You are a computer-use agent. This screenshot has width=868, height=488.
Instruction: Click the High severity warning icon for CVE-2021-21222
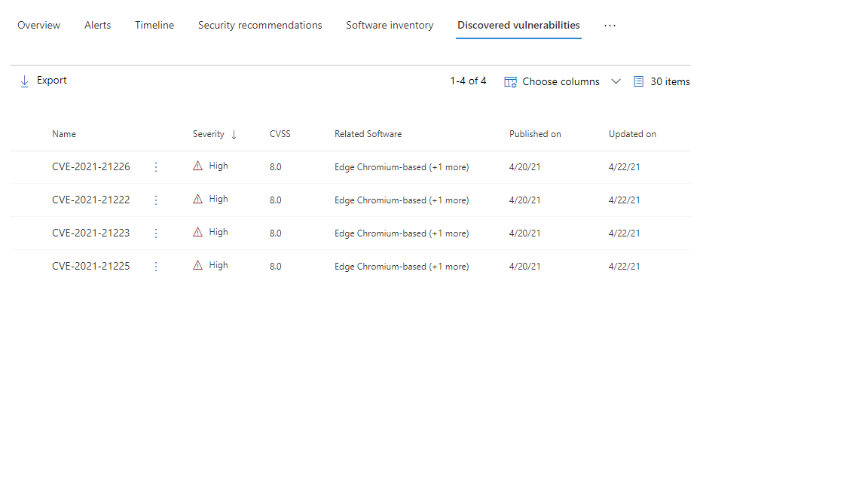tap(197, 198)
